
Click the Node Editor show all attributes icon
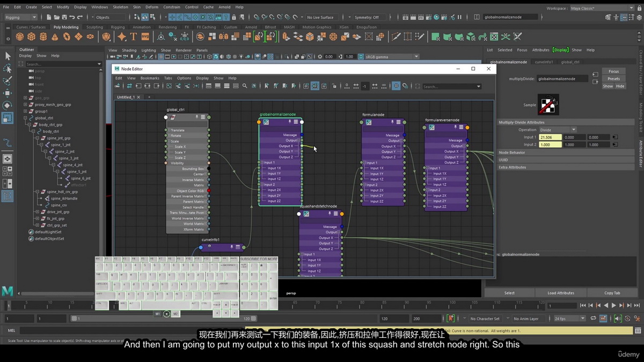coord(227,86)
